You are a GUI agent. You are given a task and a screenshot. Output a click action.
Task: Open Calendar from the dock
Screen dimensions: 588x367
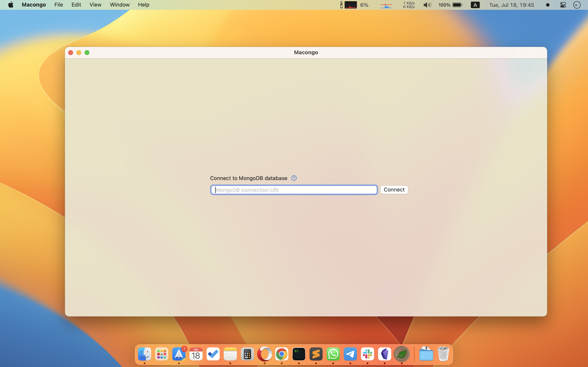point(196,354)
